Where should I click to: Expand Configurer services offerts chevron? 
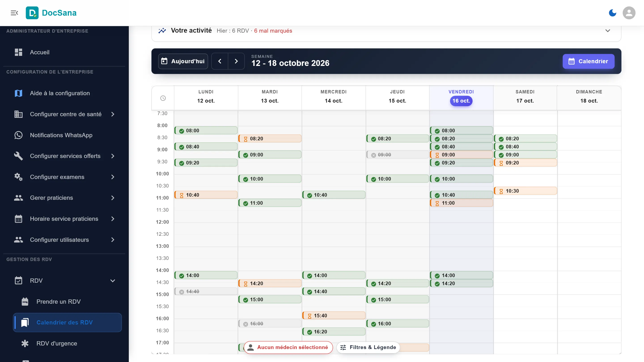(113, 156)
